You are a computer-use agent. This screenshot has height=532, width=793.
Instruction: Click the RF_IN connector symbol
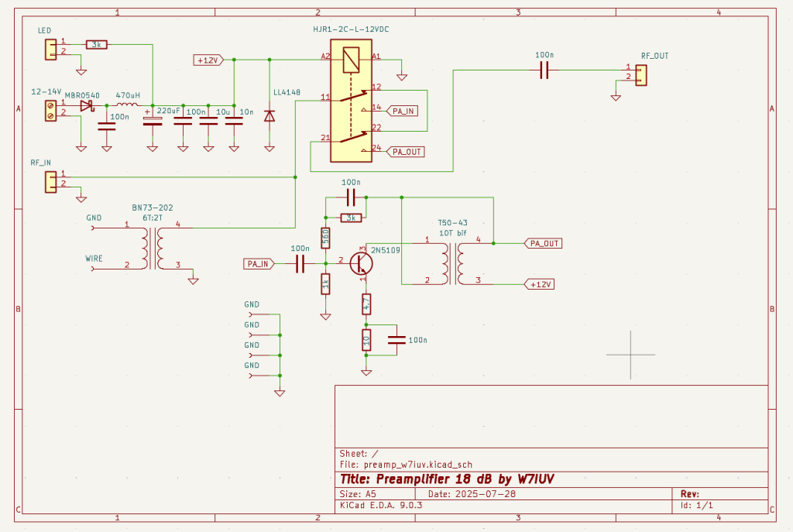point(51,181)
